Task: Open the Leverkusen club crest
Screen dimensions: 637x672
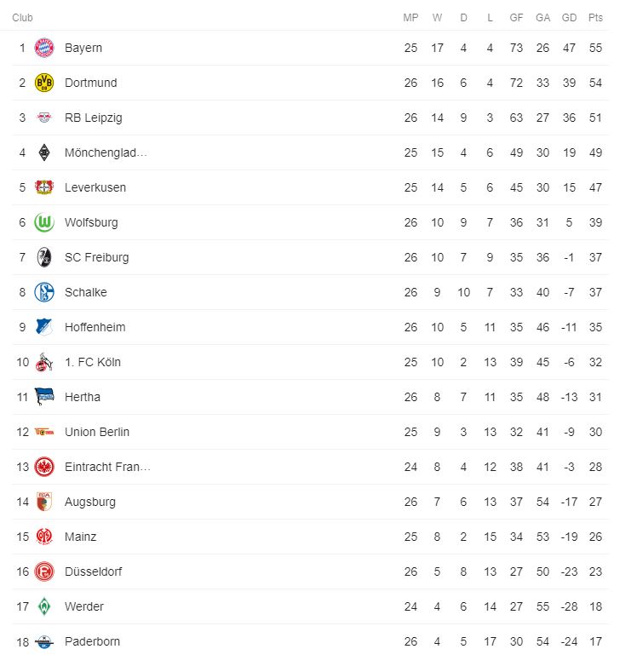Action: pyautogui.click(x=43, y=187)
